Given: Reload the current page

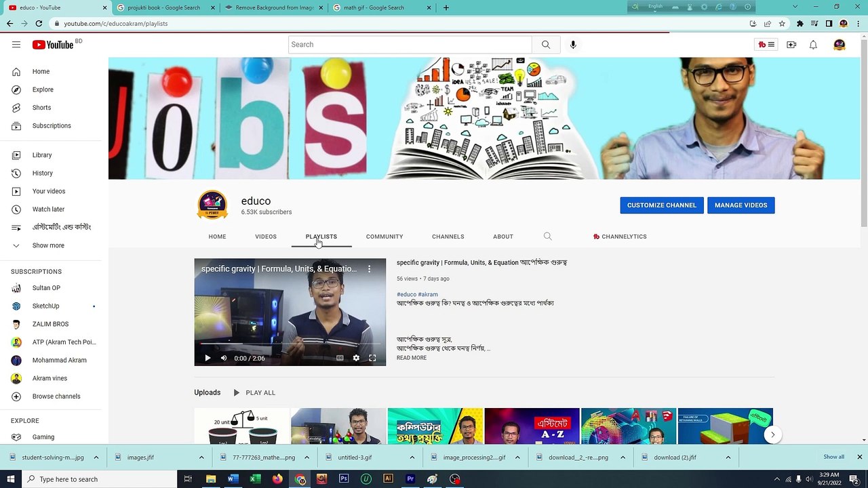Looking at the screenshot, I should [x=39, y=24].
